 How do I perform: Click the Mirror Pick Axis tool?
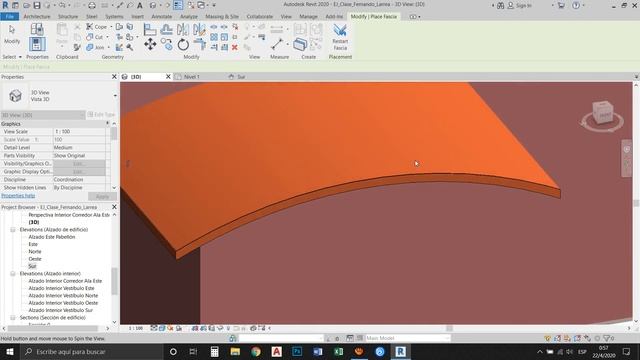tap(183, 29)
